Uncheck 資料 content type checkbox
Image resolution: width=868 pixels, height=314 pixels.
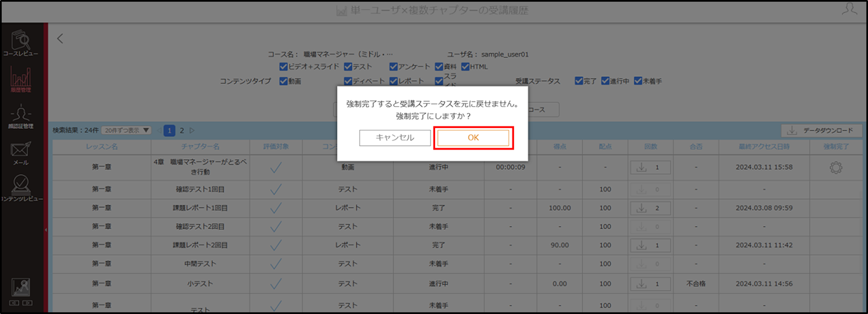click(x=439, y=67)
